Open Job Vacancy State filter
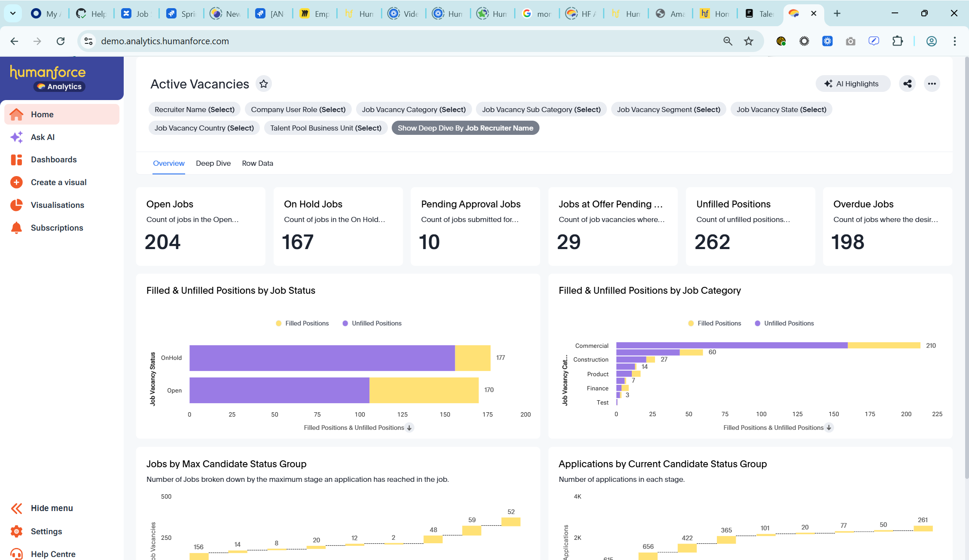The height and width of the screenshot is (560, 969). point(781,110)
